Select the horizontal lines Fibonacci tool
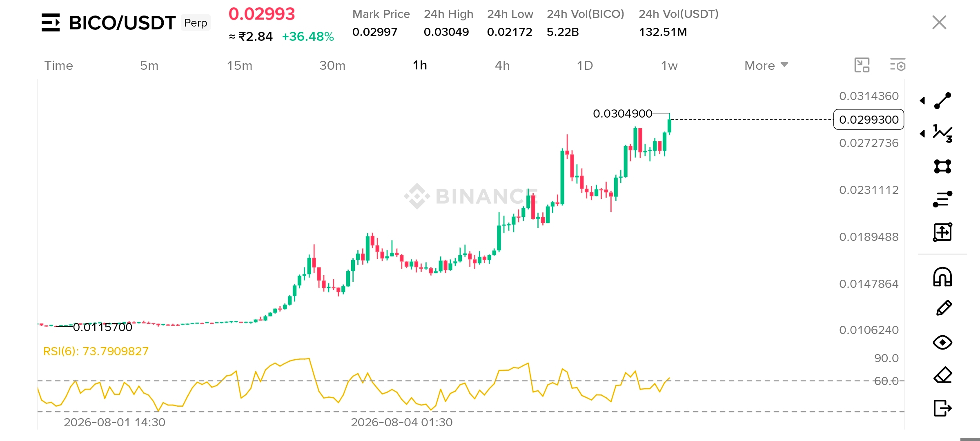 pos(943,199)
